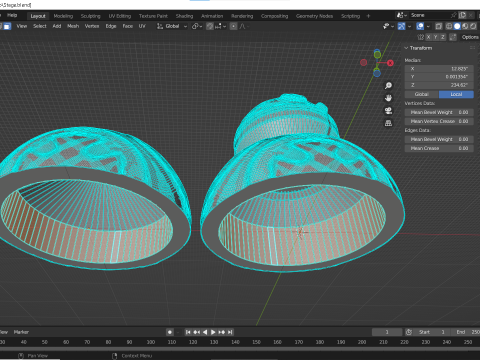Screen dimensions: 480x360
Task: Toggle Y axis mesh mirror
Action: point(436,37)
